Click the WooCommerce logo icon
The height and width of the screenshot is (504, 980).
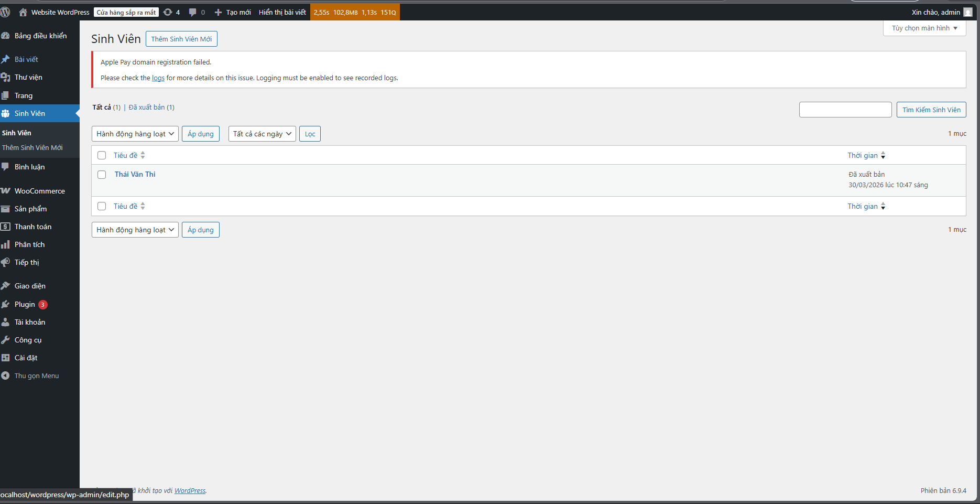click(x=5, y=191)
